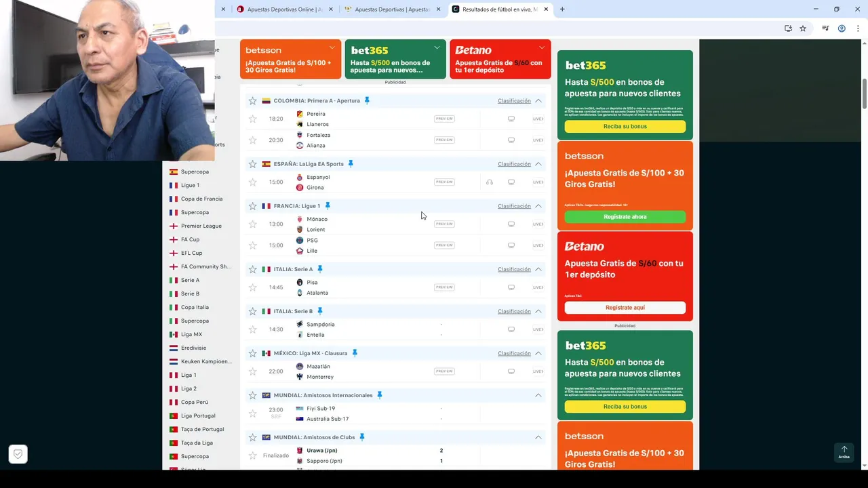Switch to the first Apuestas Deportivas Online tab
The width and height of the screenshot is (868, 488).
pos(285,9)
